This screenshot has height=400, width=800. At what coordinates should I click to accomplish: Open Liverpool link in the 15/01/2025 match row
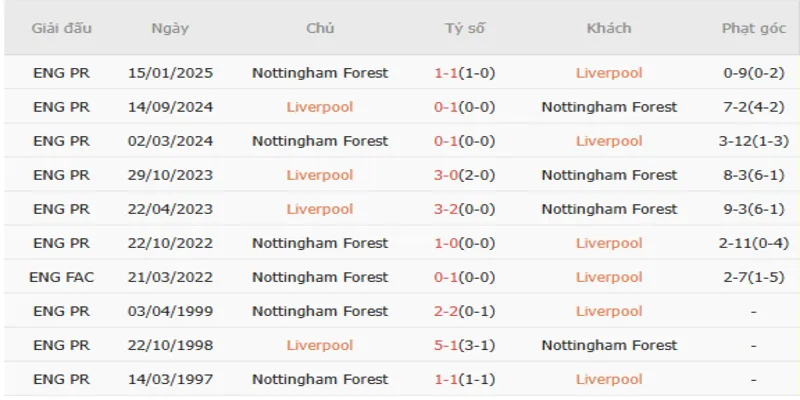click(609, 73)
